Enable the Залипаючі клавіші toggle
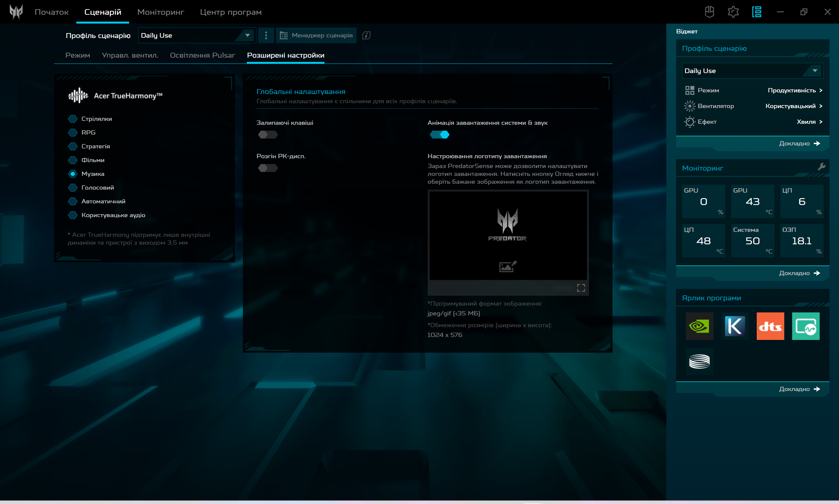 [x=268, y=135]
